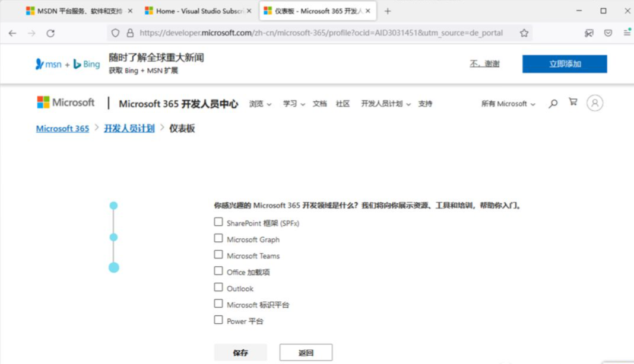Go back using browser back arrow
This screenshot has height=364, width=634.
pos(12,33)
